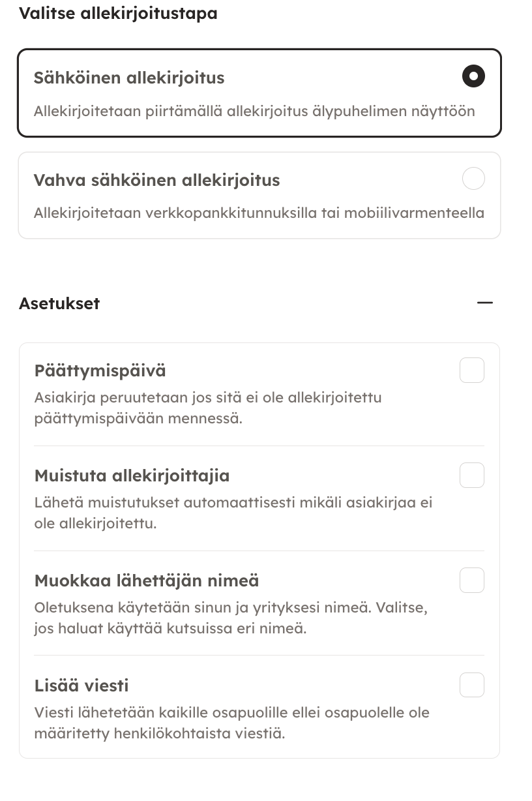Click the Valitse allekirjoitustapa heading
Screen dimensions: 532x801
(118, 13)
